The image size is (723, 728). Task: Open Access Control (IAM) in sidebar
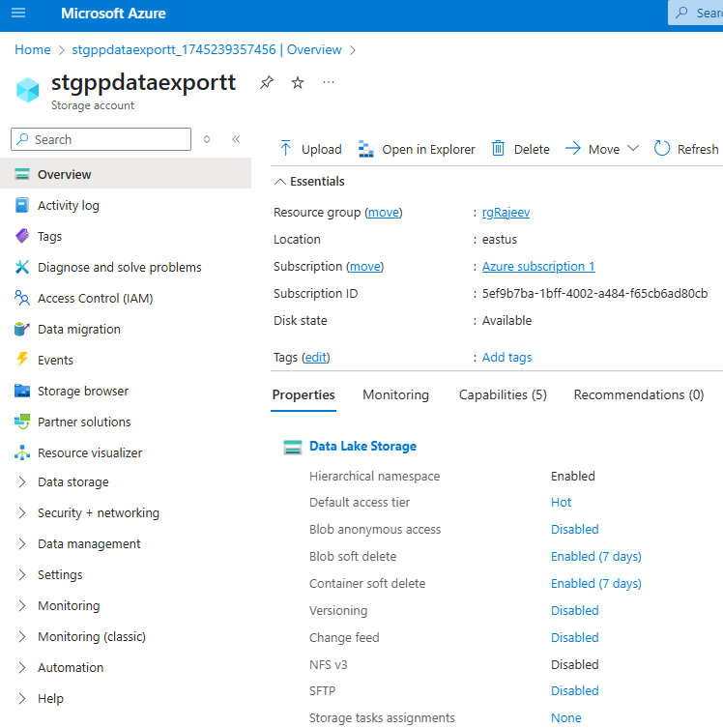(95, 299)
